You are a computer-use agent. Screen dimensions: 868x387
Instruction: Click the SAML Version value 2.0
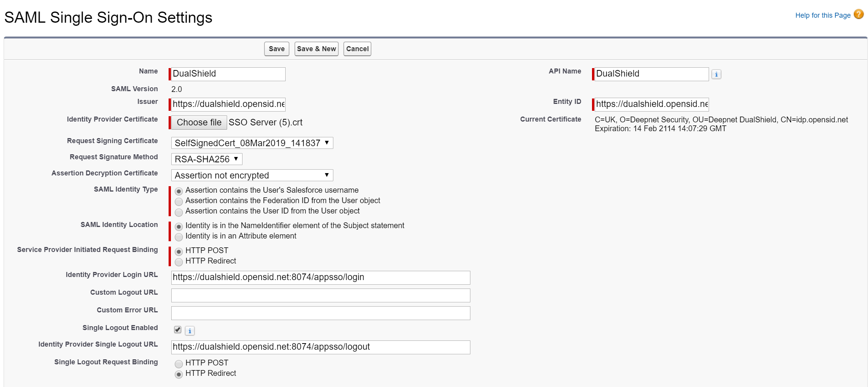point(177,89)
